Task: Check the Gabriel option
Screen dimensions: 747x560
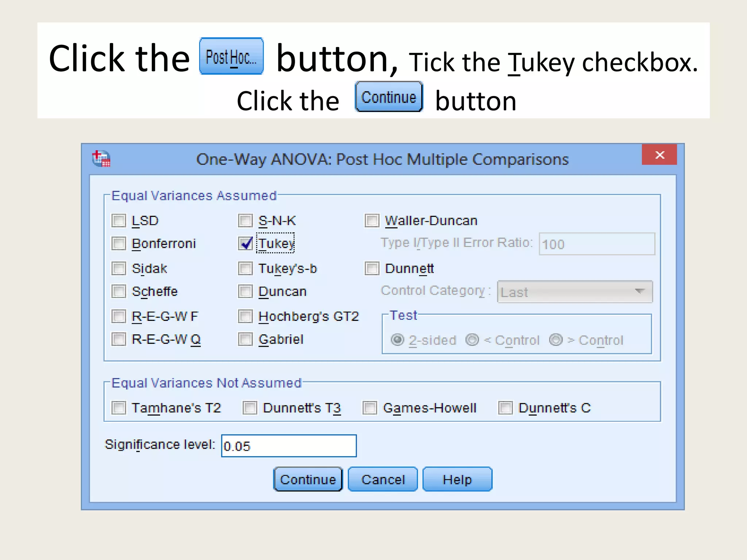Action: coord(245,339)
